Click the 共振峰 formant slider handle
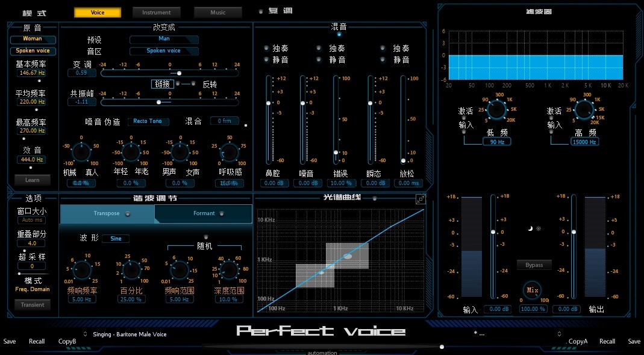Viewport: 644px width, 355px height. (x=158, y=102)
